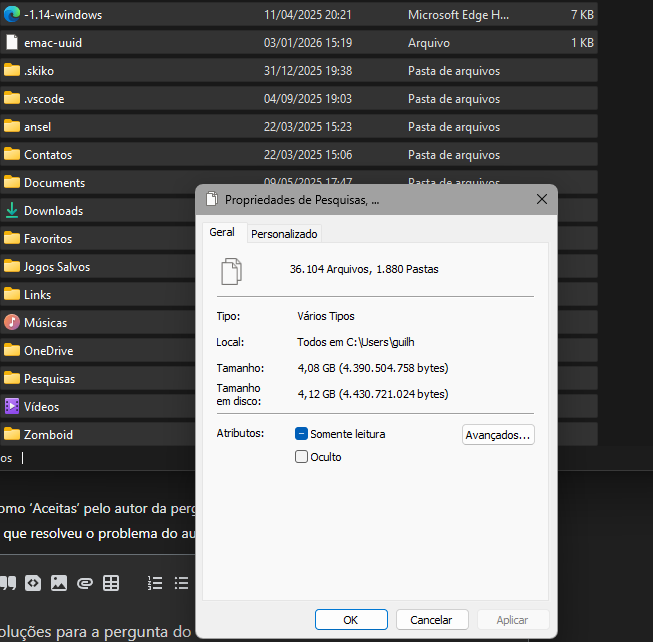Apply numbered list formatting
The width and height of the screenshot is (653, 642).
pos(155,583)
